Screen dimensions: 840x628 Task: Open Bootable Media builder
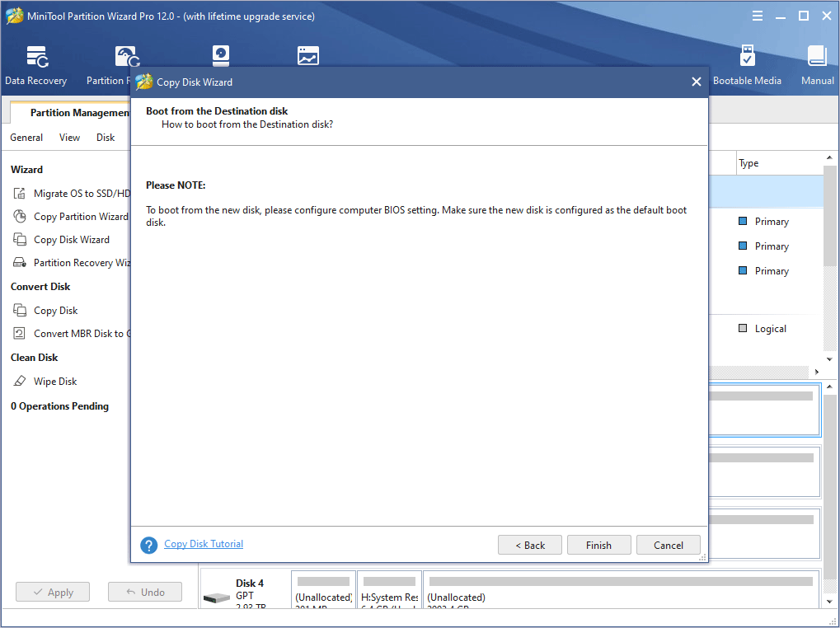(x=747, y=65)
